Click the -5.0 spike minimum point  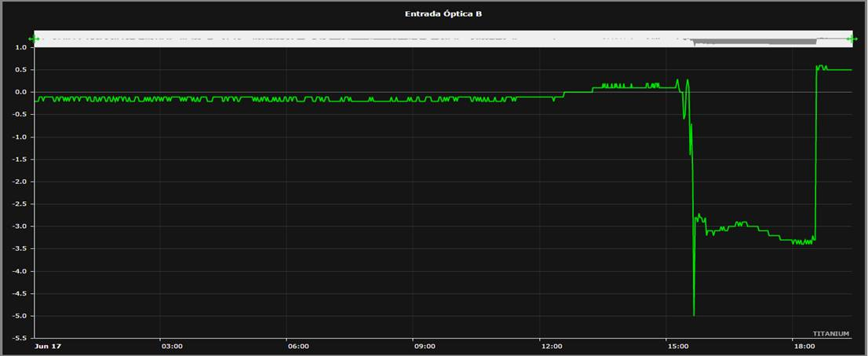(694, 315)
